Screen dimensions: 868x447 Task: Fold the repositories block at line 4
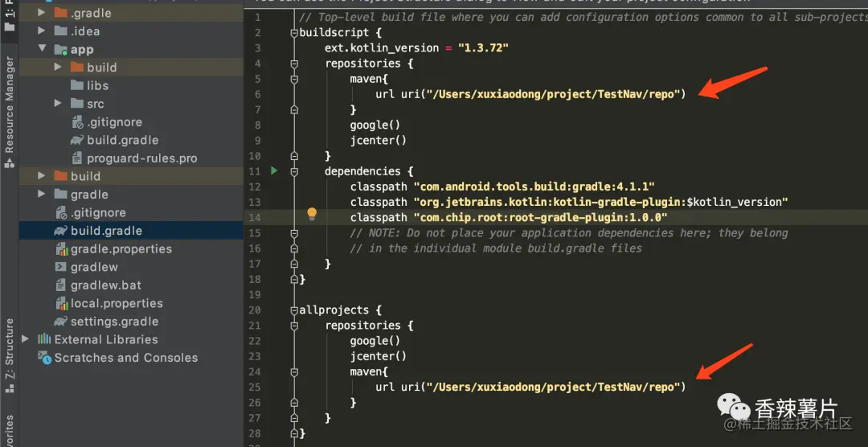pyautogui.click(x=294, y=64)
